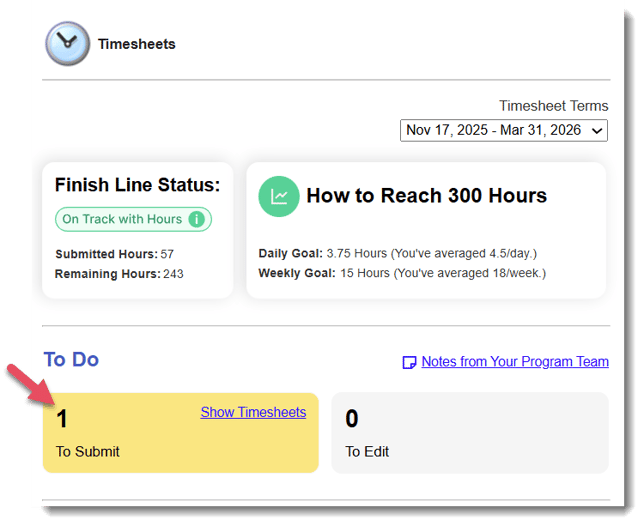Click the Timesheets page heading
This screenshot has width=644, height=526.
tap(136, 44)
